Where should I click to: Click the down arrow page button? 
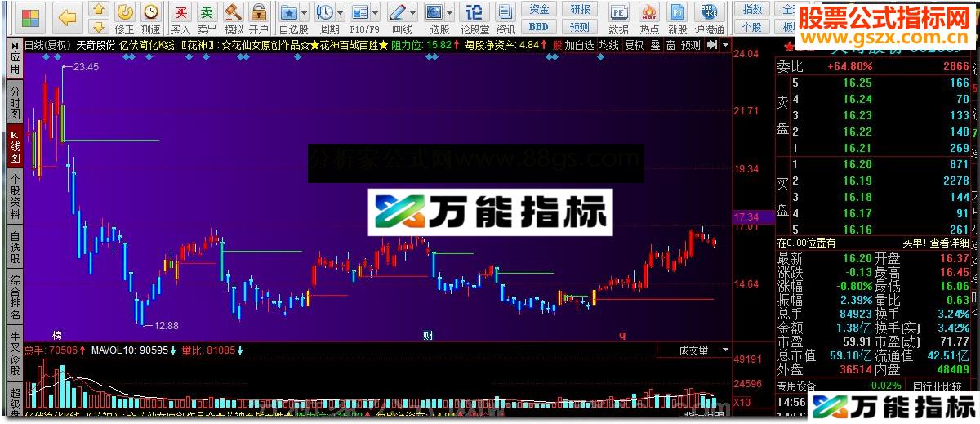[x=98, y=28]
